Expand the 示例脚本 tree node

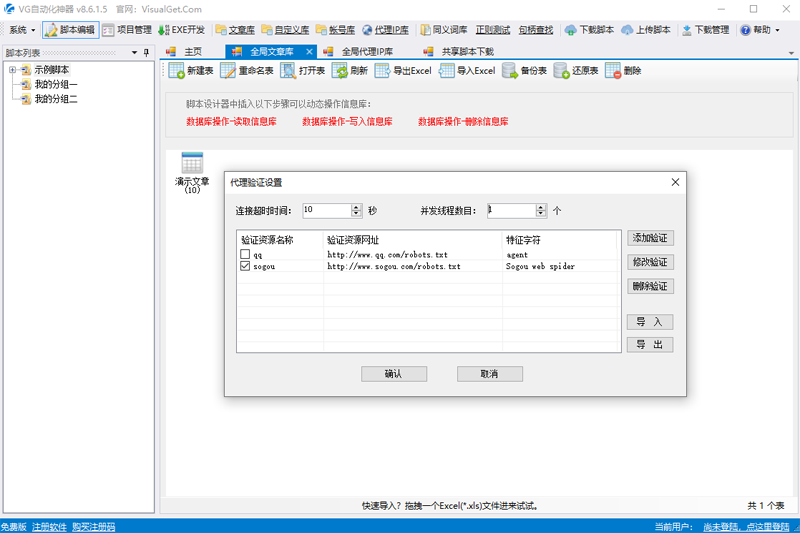point(12,70)
